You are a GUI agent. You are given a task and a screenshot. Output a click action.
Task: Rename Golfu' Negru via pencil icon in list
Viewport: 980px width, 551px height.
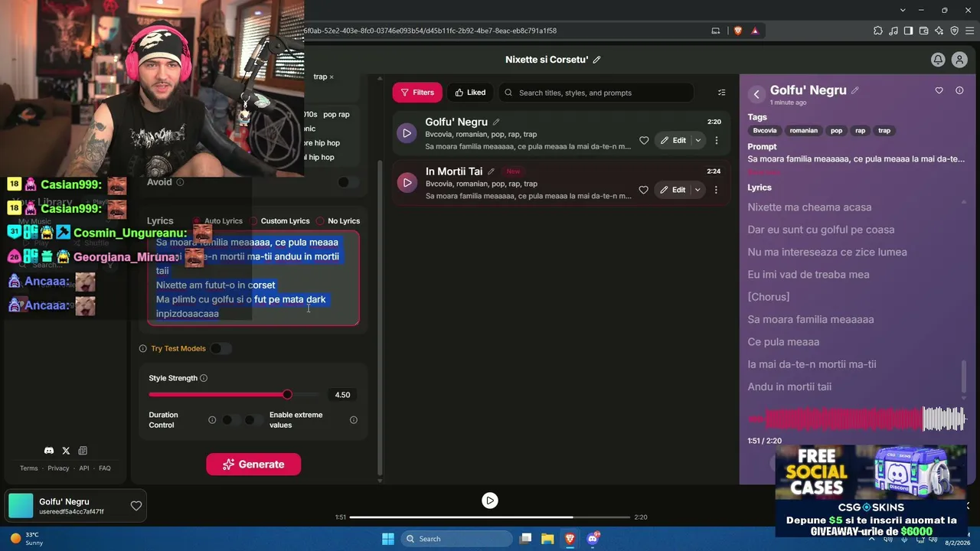click(x=496, y=122)
